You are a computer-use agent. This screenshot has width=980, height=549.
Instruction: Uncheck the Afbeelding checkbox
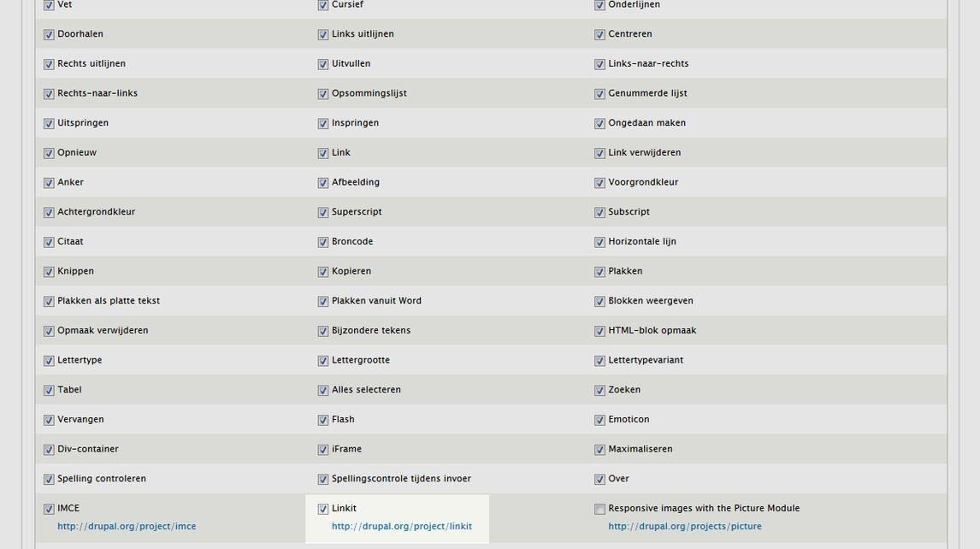point(323,183)
